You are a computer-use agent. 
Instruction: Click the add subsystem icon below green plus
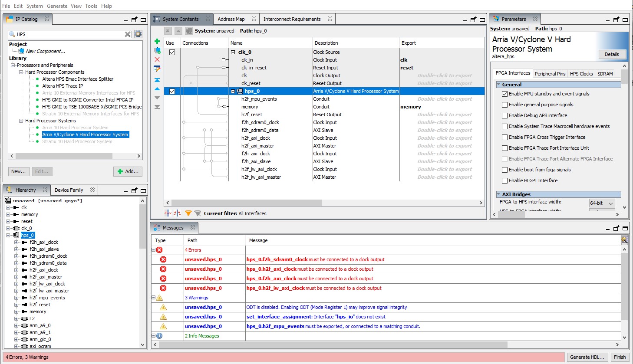157,50
